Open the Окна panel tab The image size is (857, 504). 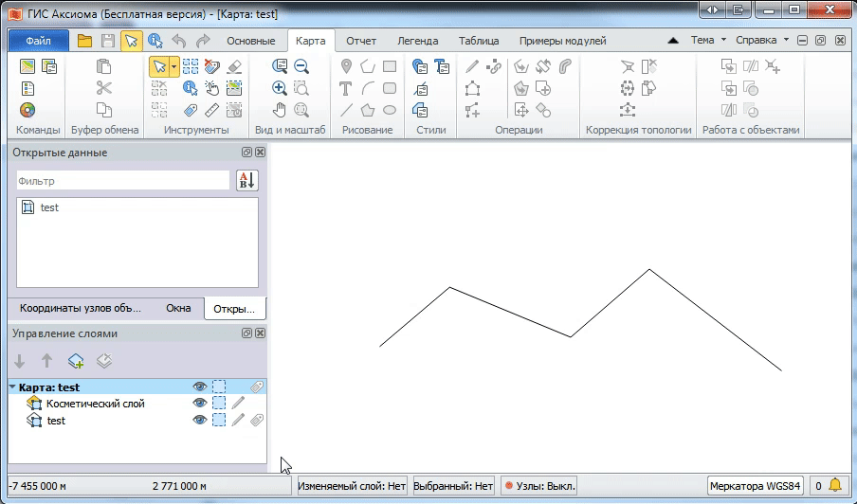pos(178,308)
